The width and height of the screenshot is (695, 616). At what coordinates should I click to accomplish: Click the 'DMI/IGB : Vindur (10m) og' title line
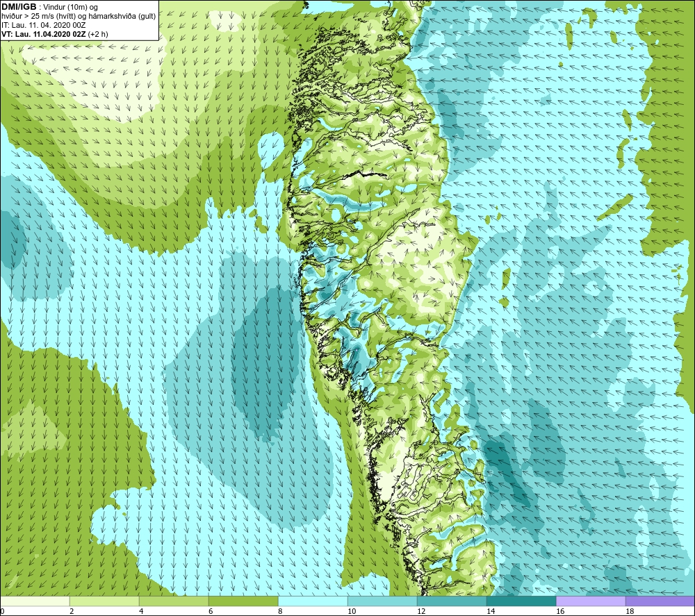click(49, 8)
